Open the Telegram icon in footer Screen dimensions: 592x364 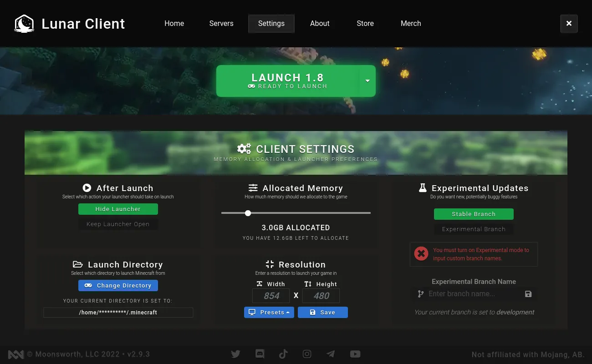(x=331, y=354)
